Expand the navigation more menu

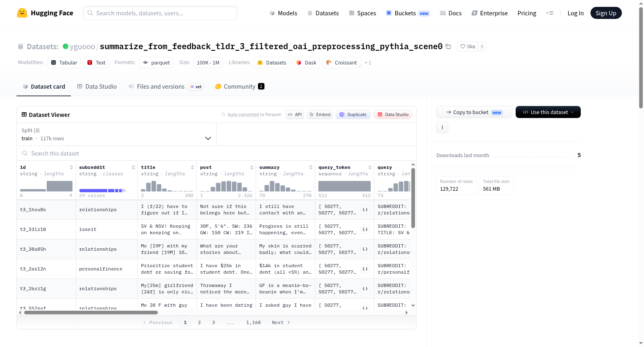pos(549,13)
